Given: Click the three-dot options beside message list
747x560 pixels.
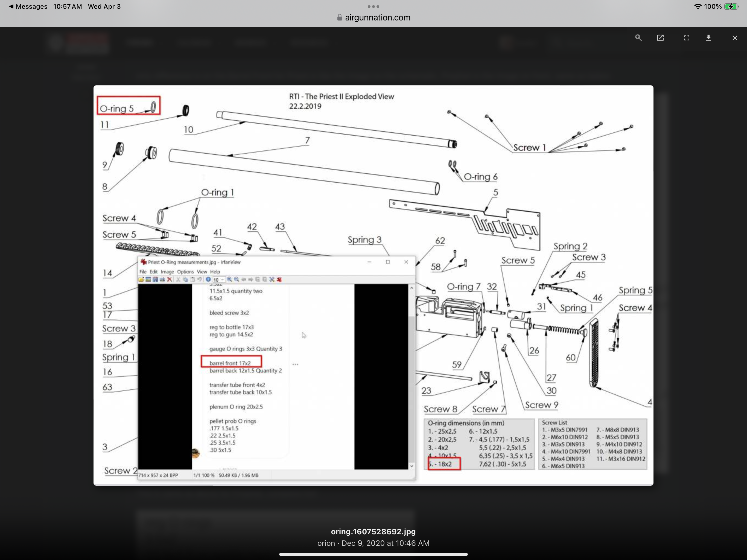Looking at the screenshot, I should (x=296, y=364).
